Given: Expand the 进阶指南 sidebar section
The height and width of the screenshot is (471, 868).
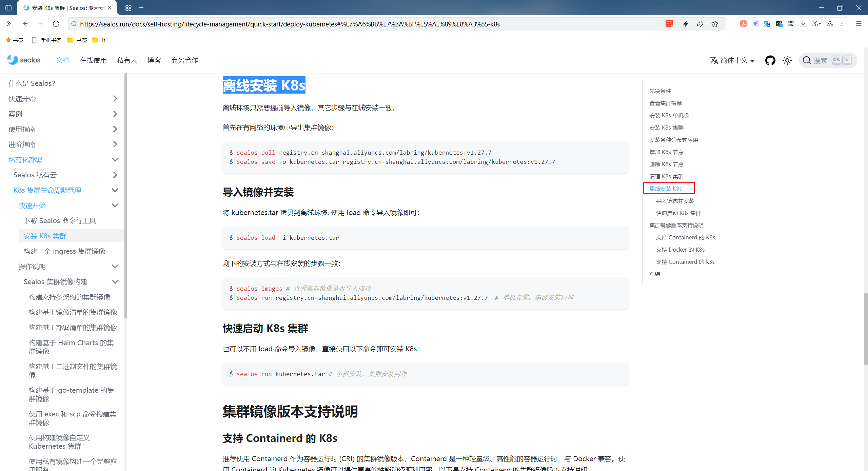Looking at the screenshot, I should tap(115, 144).
